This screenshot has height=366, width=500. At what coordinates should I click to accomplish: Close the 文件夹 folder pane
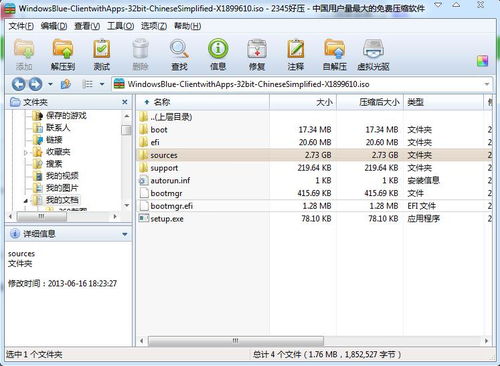pyautogui.click(x=125, y=102)
